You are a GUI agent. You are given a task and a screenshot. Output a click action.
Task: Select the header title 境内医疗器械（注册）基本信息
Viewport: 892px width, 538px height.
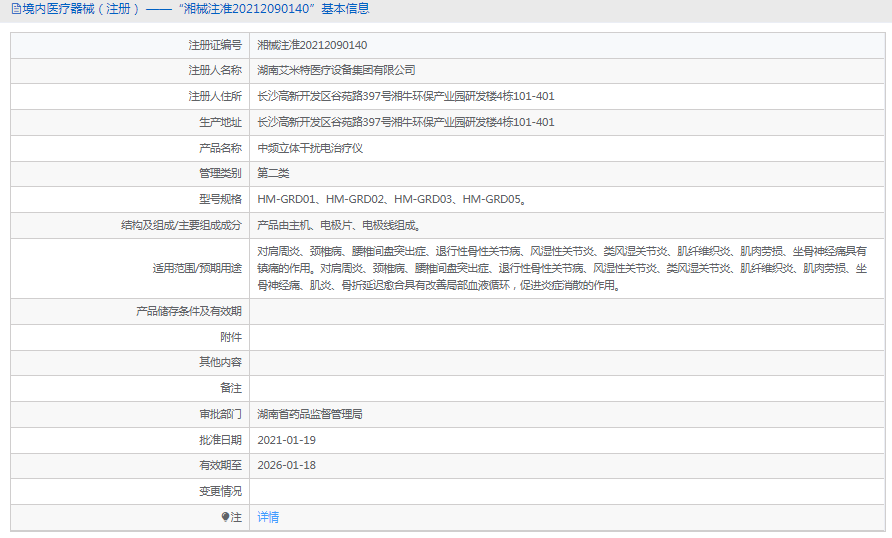click(191, 9)
